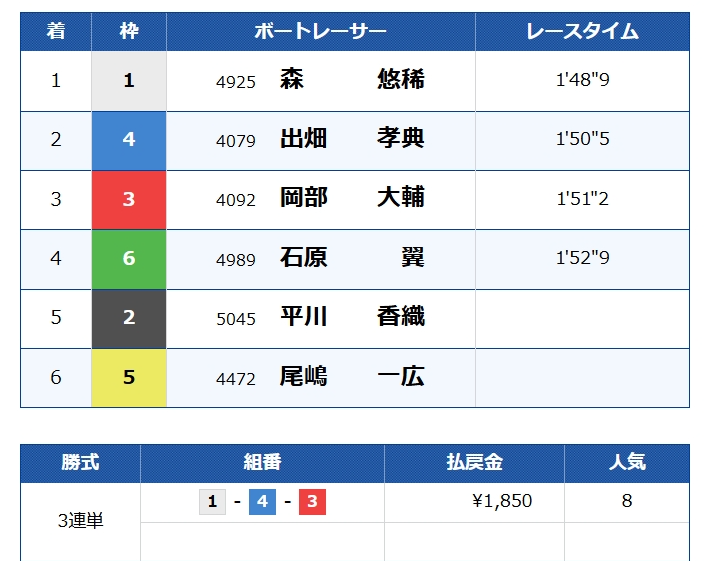Select the black frame number 2 cell
This screenshot has width=705, height=561.
pyautogui.click(x=129, y=318)
